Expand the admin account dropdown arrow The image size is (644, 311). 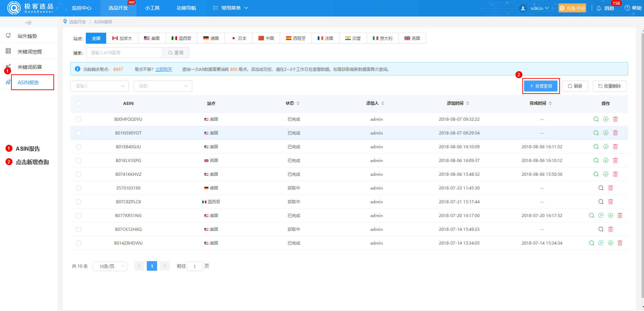point(547,8)
